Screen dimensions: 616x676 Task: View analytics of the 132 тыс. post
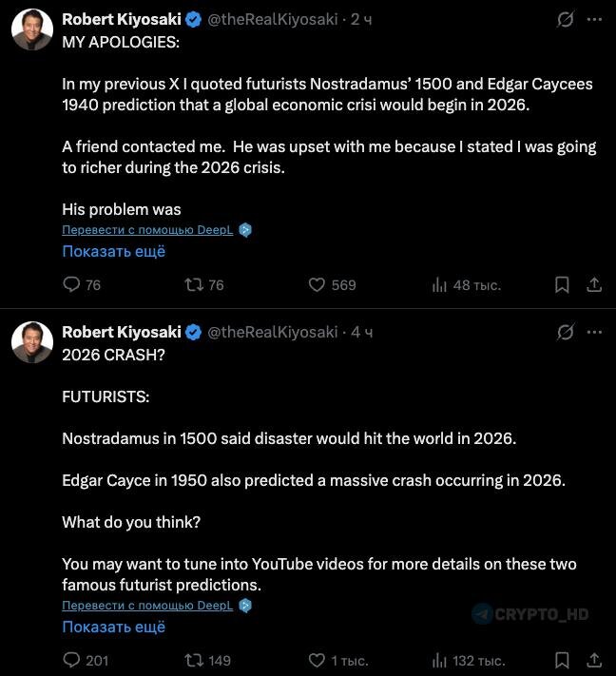coord(440,660)
